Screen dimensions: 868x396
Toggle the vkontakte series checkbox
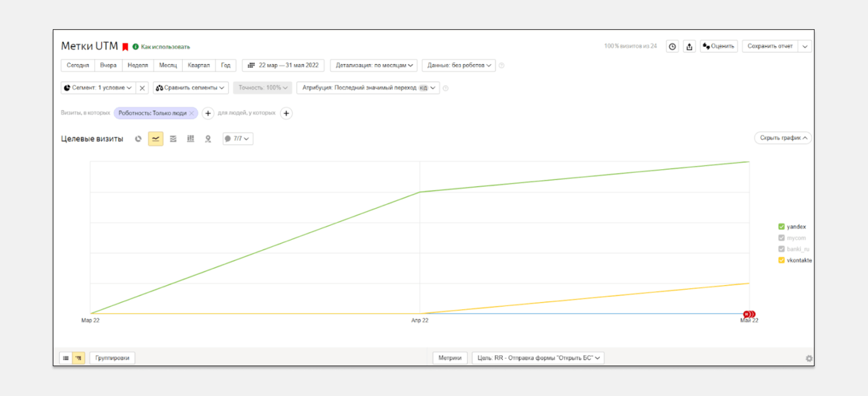click(x=781, y=261)
